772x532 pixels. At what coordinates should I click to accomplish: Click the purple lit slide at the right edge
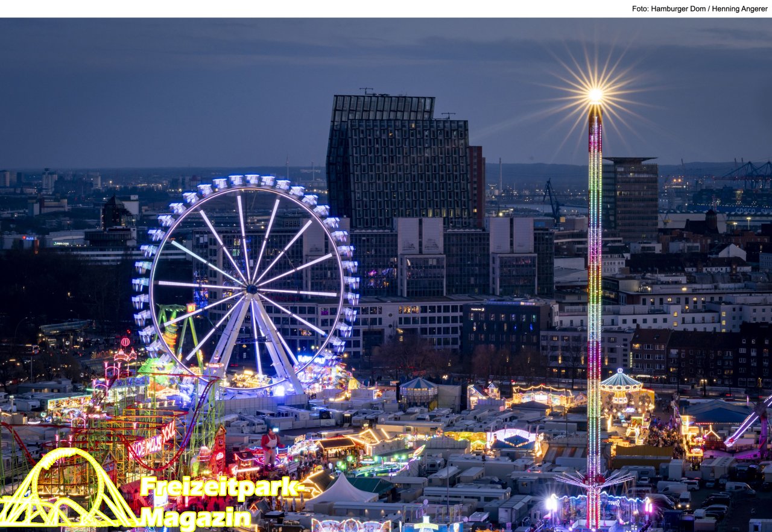click(749, 422)
